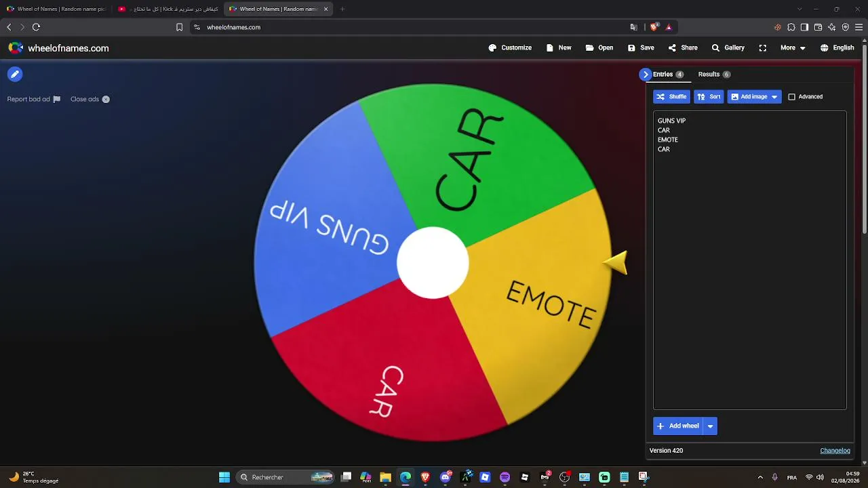
Task: Open a new browser tab
Action: coord(342,9)
